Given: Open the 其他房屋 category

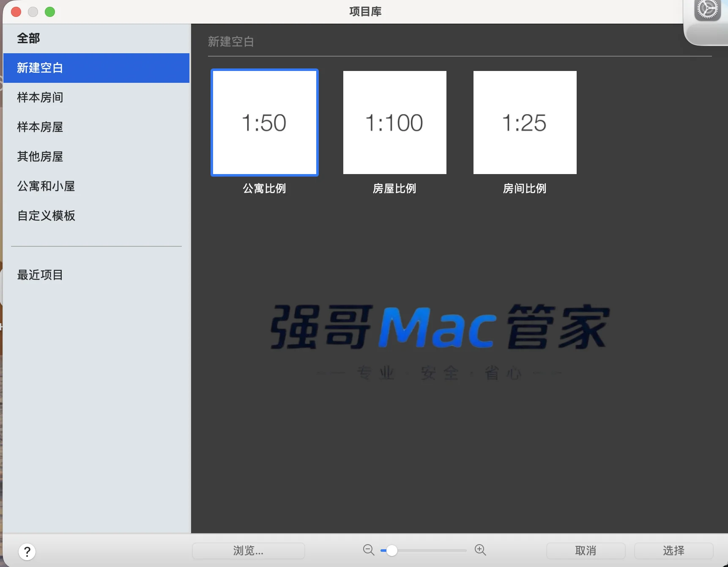Looking at the screenshot, I should tap(96, 157).
